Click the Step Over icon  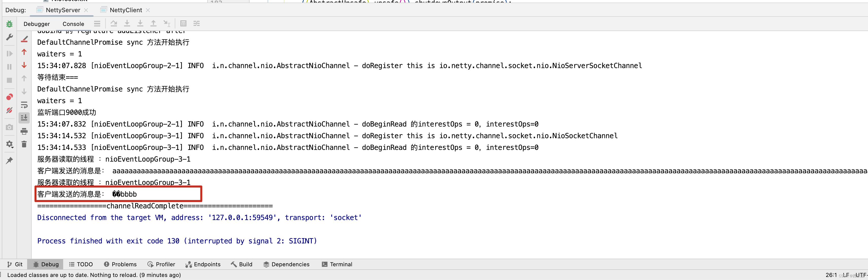point(114,24)
